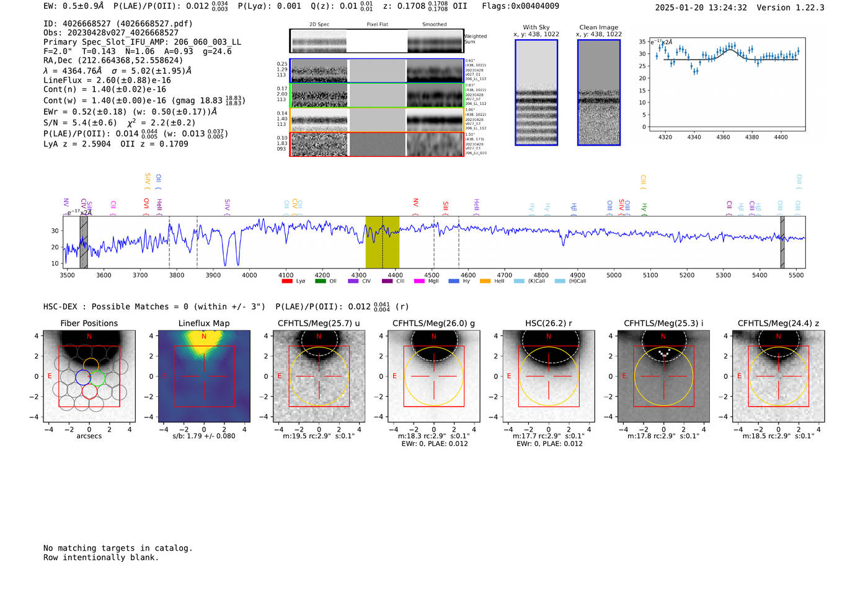Screen dimensions: 868x591
Task: Click the Smoothed column header
Action: click(x=435, y=25)
